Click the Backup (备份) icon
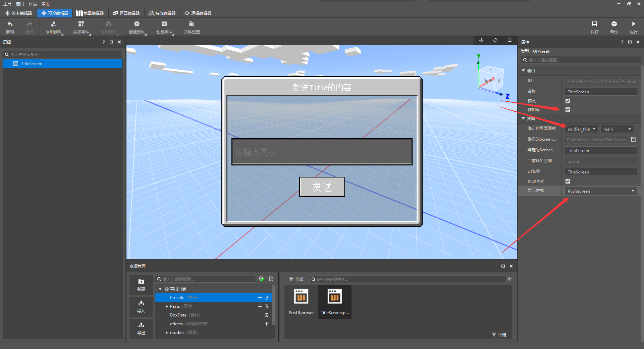644x349 pixels. pos(614,24)
